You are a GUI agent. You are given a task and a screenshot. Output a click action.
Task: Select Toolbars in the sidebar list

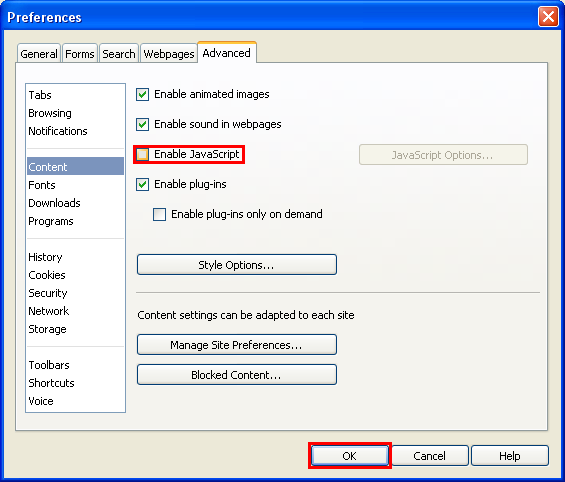point(75,365)
